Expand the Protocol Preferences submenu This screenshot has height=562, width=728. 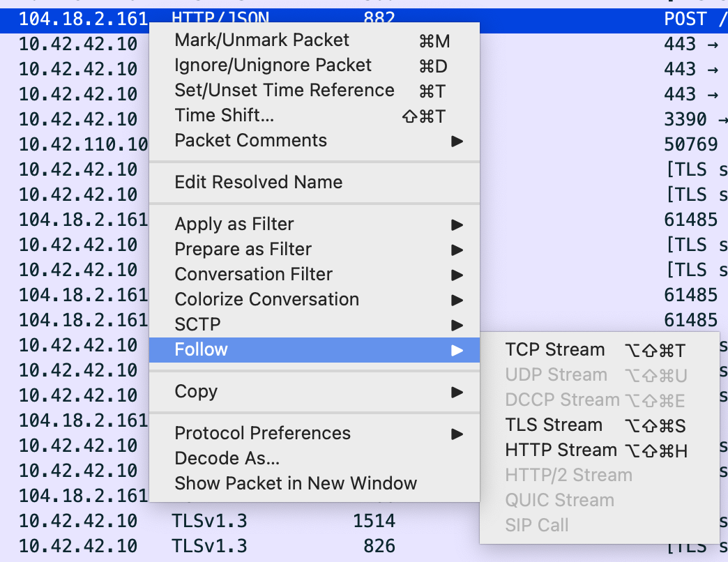click(x=262, y=434)
